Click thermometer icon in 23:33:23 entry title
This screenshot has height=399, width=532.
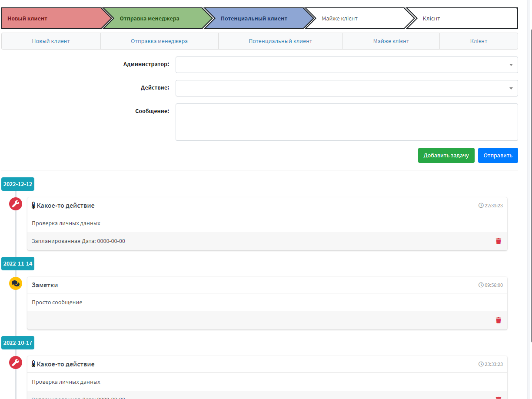33,364
